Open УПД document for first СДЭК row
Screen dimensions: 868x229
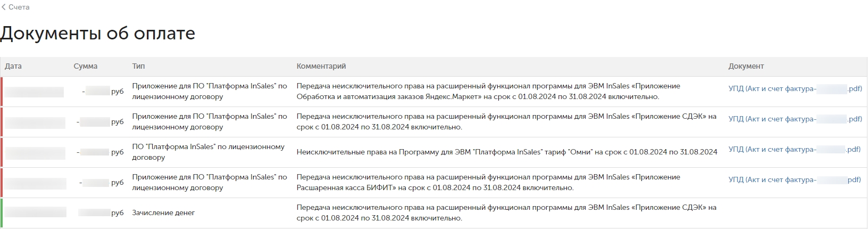[x=795, y=119]
